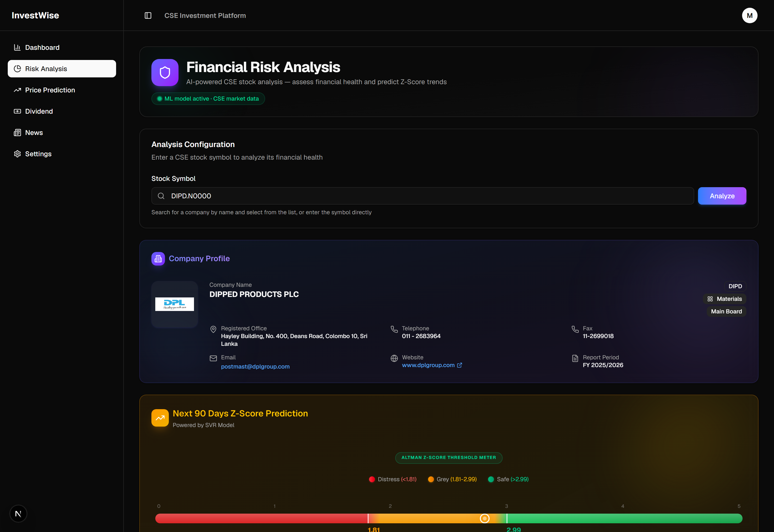Click the Financial Risk Analysis page title

[263, 67]
